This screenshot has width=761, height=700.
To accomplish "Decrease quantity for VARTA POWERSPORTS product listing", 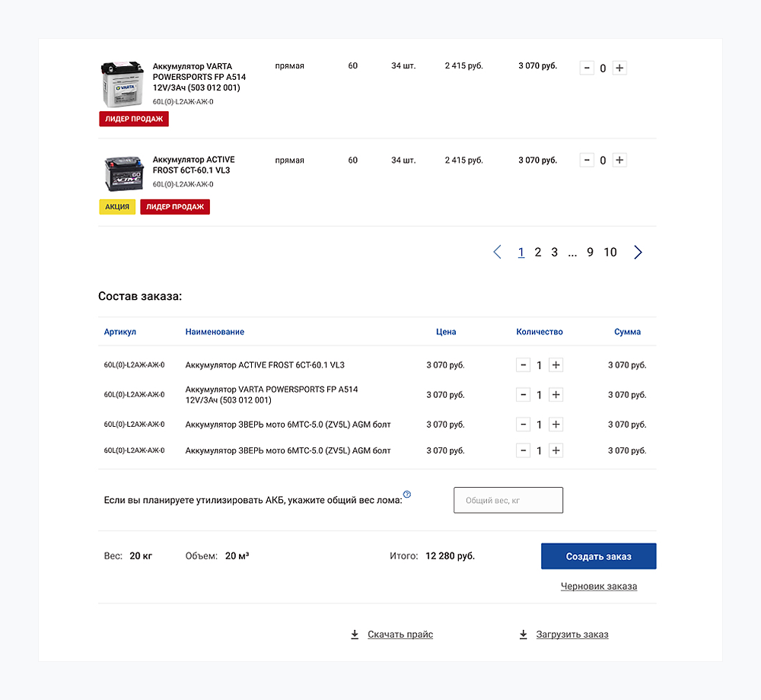I will [587, 68].
